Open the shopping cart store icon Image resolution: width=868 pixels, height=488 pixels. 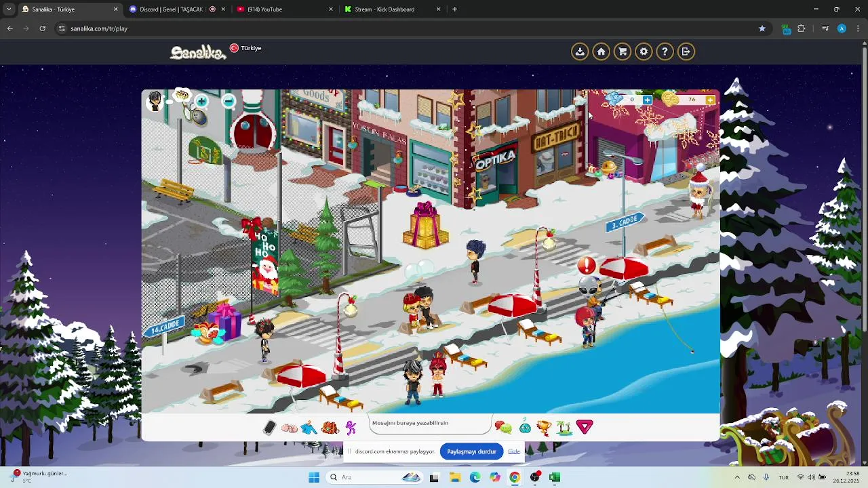622,52
